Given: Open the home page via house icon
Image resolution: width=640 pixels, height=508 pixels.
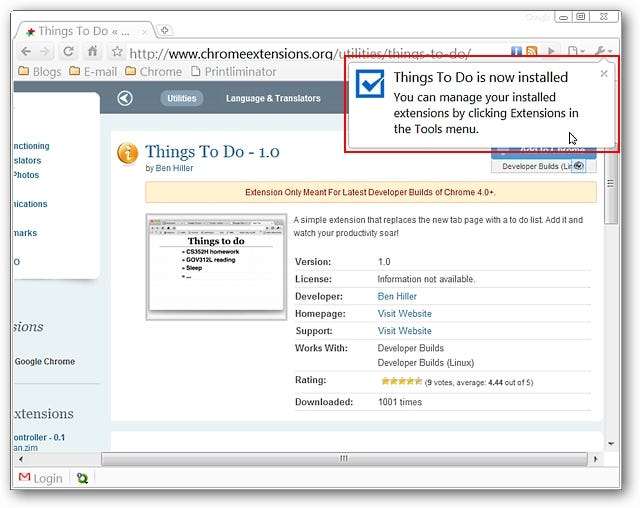Looking at the screenshot, I should coord(93,51).
